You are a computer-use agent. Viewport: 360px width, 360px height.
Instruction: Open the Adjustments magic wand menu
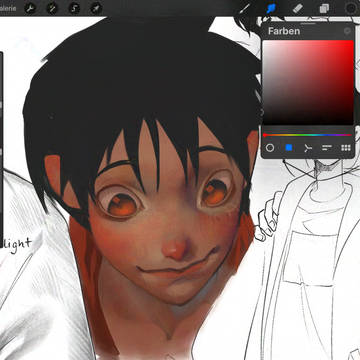(52, 8)
